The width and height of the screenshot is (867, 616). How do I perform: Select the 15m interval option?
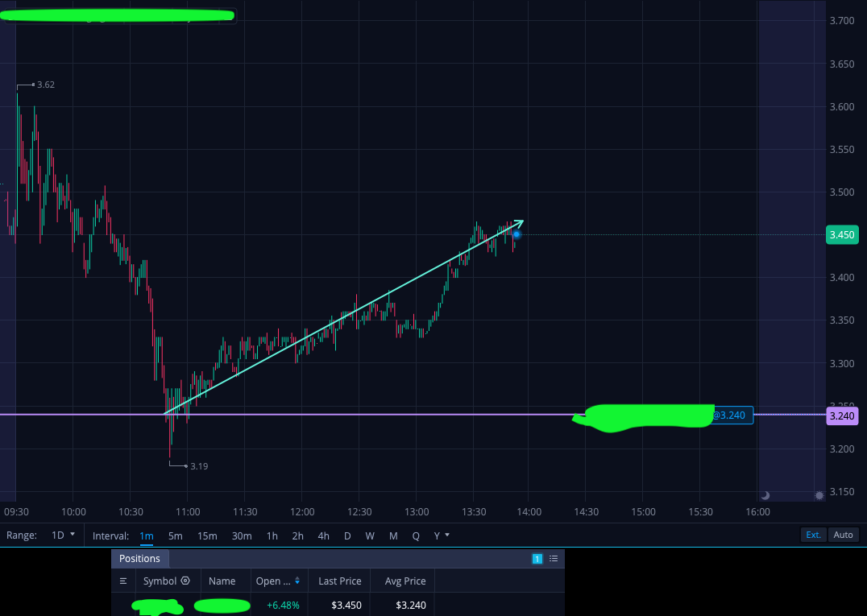207,536
